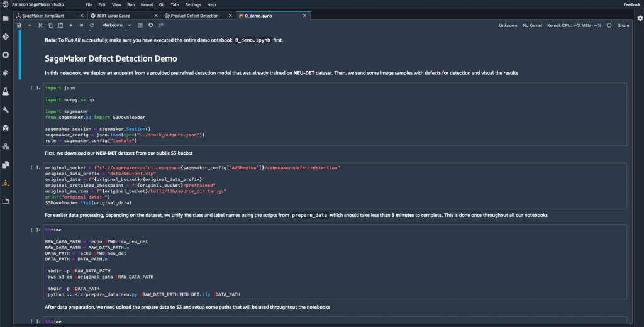Click the blue collapse bar beside markdown cell
The width and height of the screenshot is (644, 327).
click(x=19, y=54)
